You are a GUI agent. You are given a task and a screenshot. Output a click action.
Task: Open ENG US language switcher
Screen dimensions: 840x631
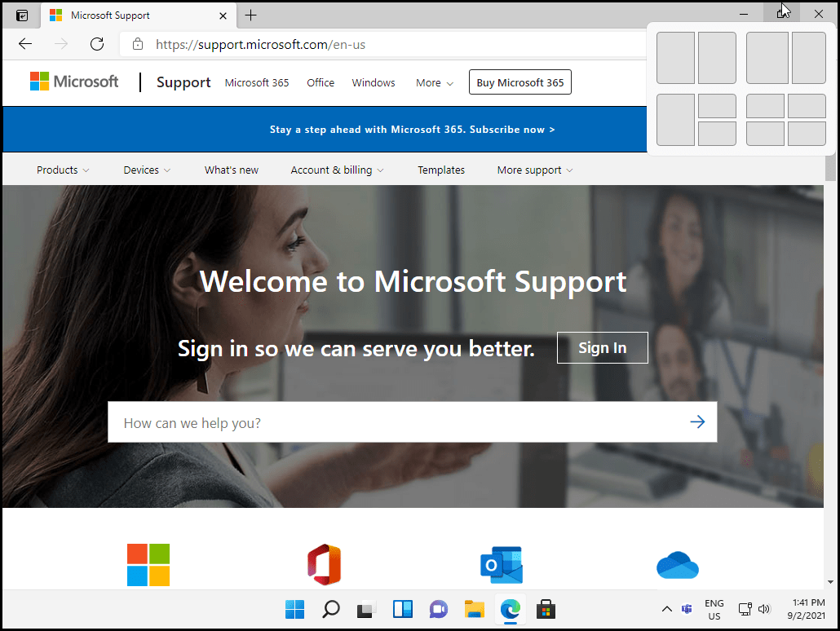[714, 610]
